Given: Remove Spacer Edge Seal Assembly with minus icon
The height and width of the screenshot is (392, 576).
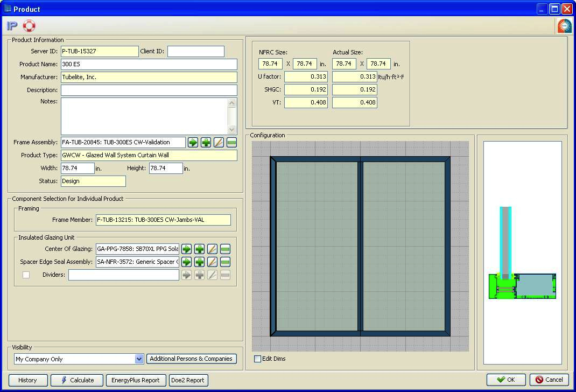Looking at the screenshot, I should pos(225,262).
